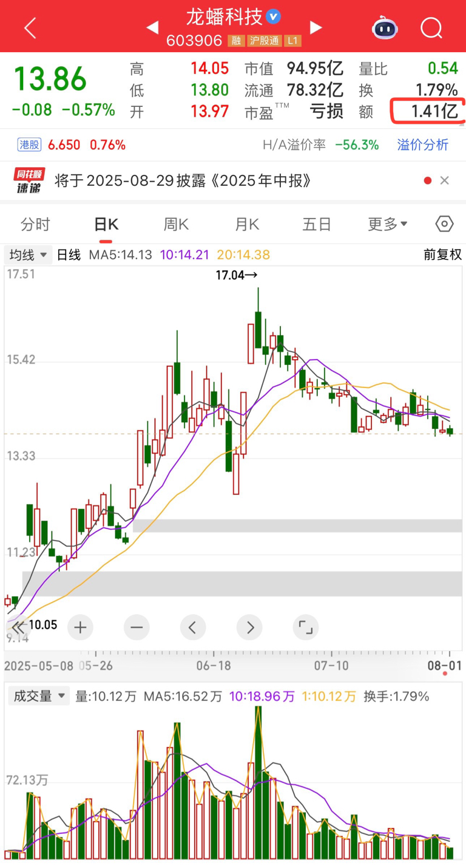Switch to previous stock with left triangle
Screen dimensions: 466x868
152,27
